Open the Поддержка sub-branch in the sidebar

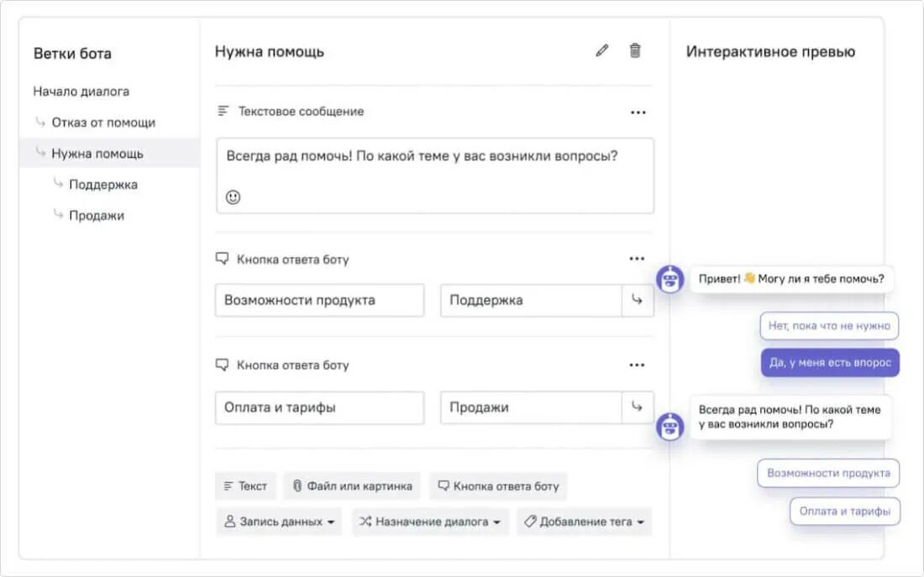pos(103,185)
